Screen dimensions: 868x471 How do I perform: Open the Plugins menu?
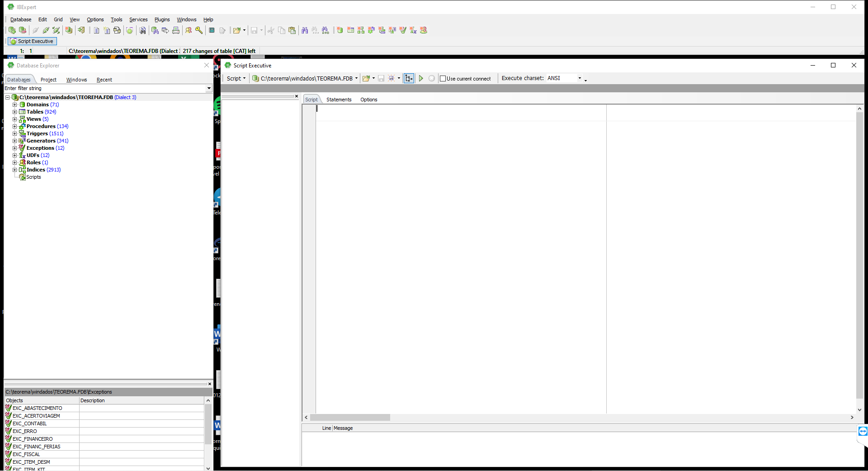point(162,19)
